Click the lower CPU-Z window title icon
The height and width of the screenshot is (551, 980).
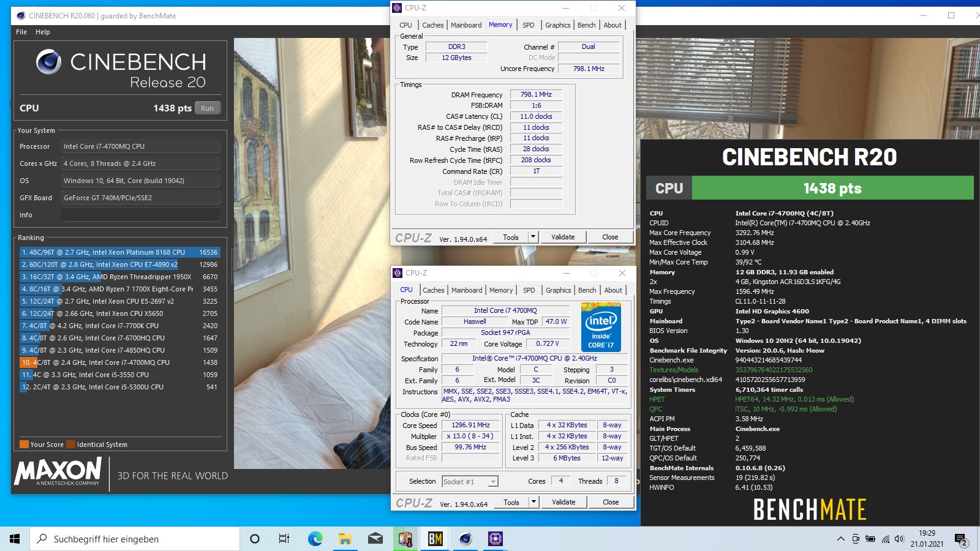point(398,273)
